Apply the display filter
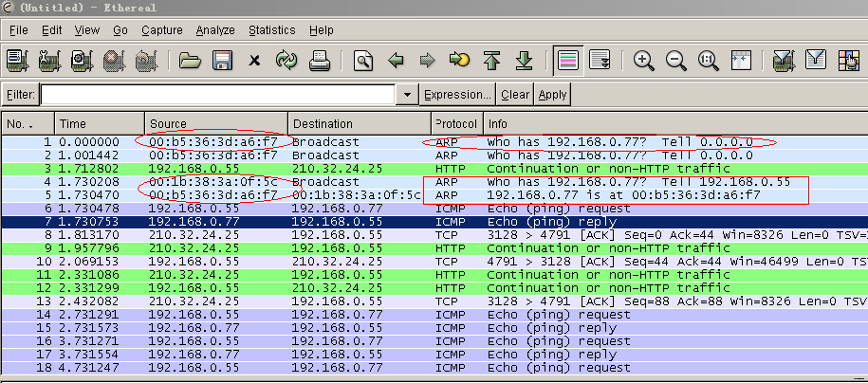 (x=552, y=95)
